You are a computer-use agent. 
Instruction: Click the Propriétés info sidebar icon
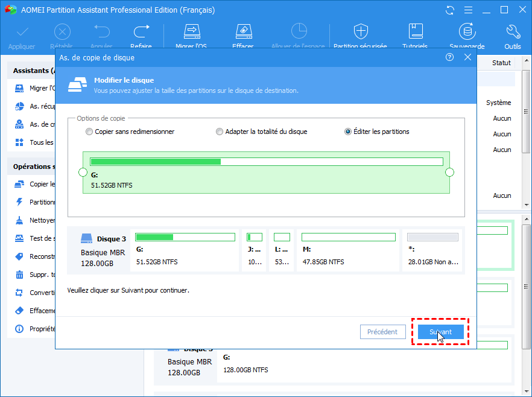pos(19,328)
